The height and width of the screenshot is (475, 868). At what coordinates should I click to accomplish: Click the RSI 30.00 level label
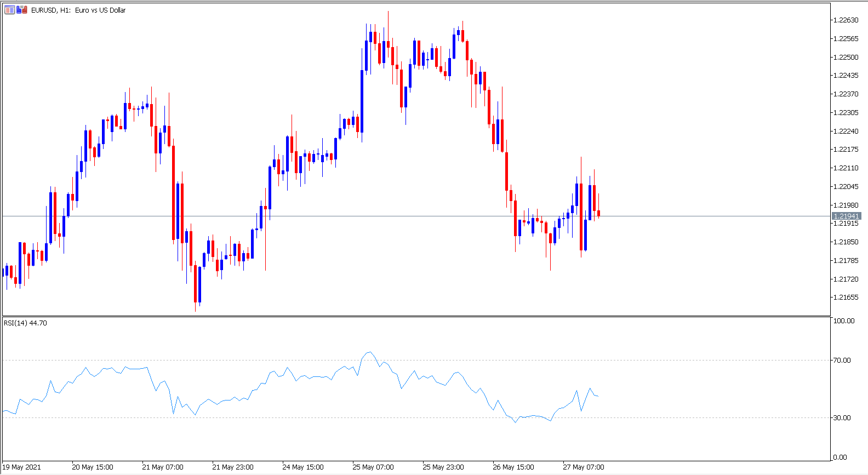tap(842, 418)
